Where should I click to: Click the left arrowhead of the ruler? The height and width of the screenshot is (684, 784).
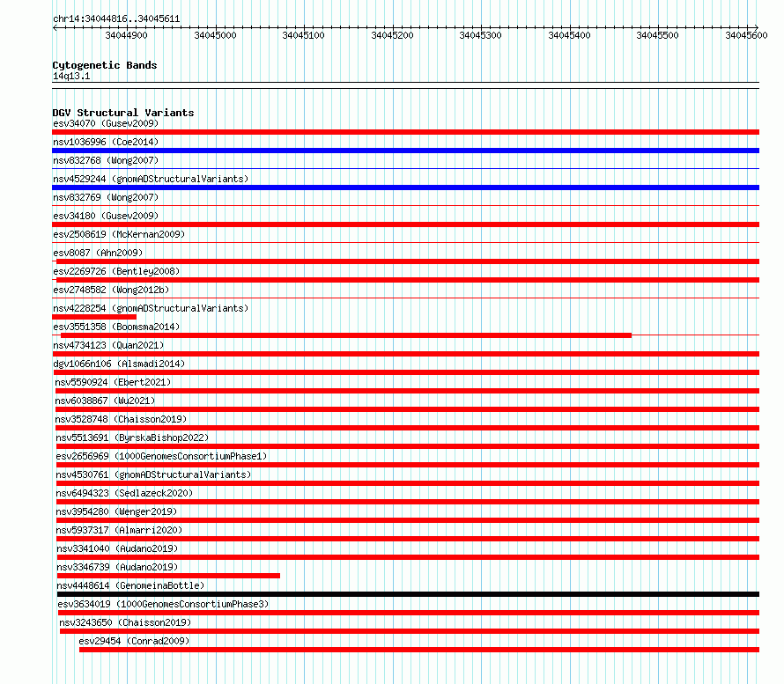click(55, 27)
